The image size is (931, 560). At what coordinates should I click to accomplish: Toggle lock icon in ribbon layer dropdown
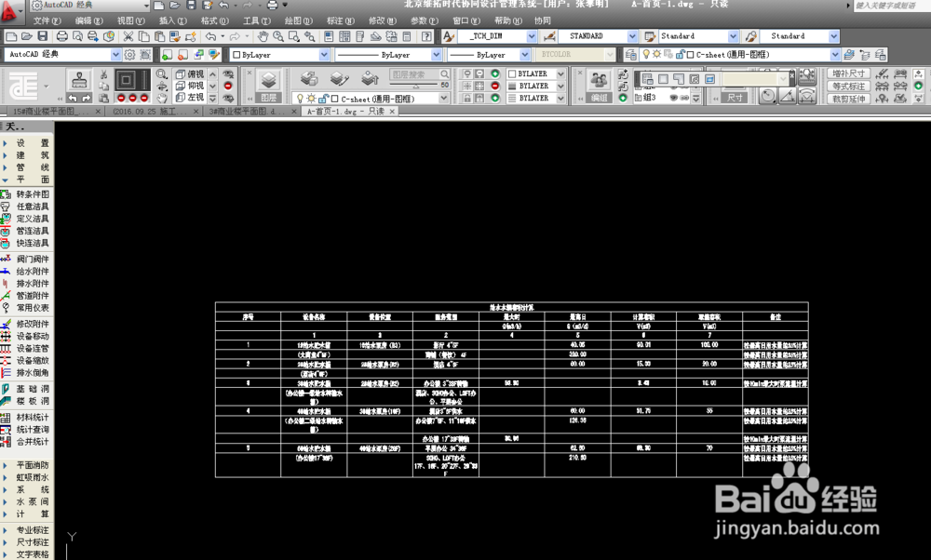coord(323,99)
